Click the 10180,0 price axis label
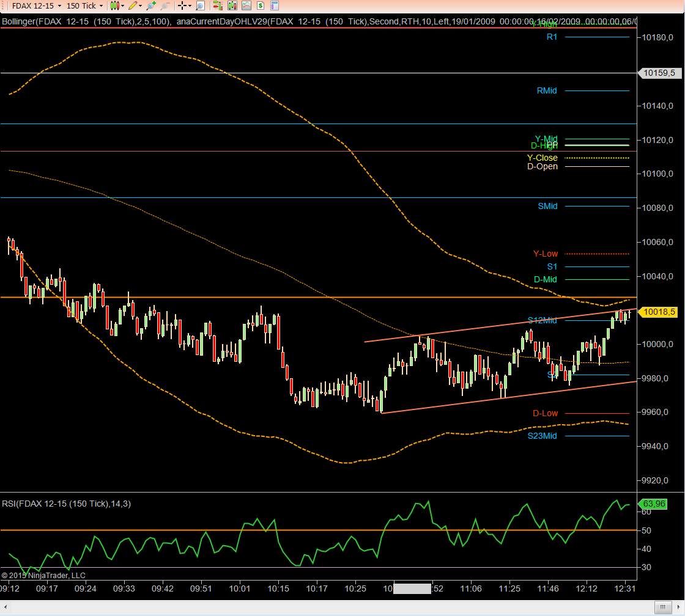685x616 pixels. (657, 37)
